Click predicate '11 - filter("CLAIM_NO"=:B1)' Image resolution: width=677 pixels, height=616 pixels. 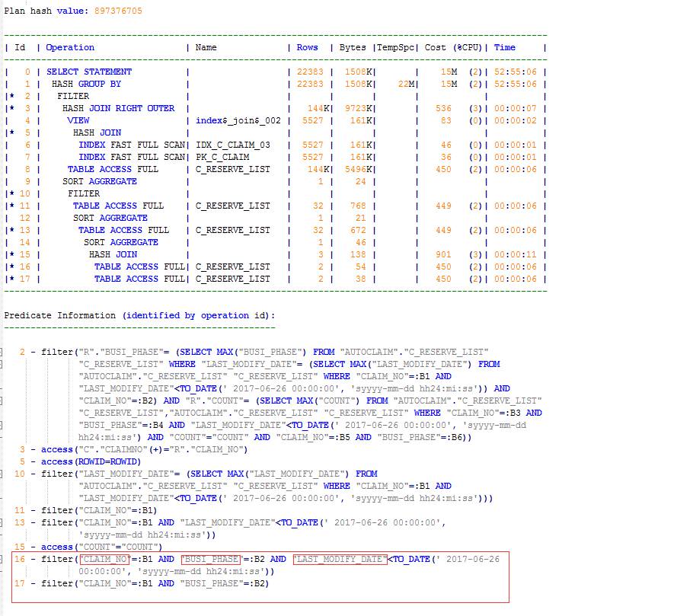pos(85,511)
